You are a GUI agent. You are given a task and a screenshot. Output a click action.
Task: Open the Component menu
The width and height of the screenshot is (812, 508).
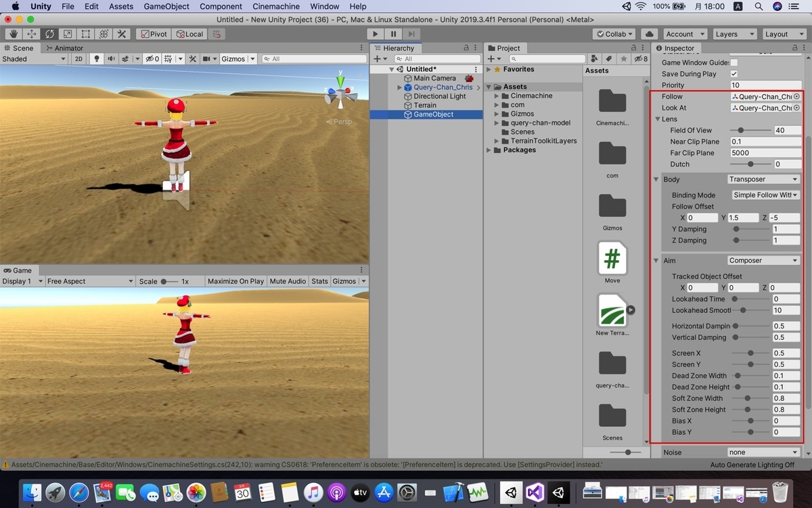pyautogui.click(x=221, y=7)
